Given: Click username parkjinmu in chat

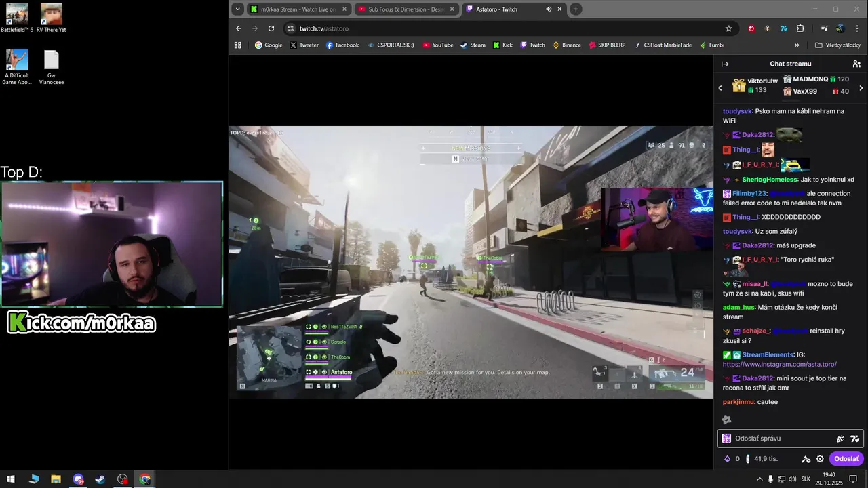Looking at the screenshot, I should point(739,402).
